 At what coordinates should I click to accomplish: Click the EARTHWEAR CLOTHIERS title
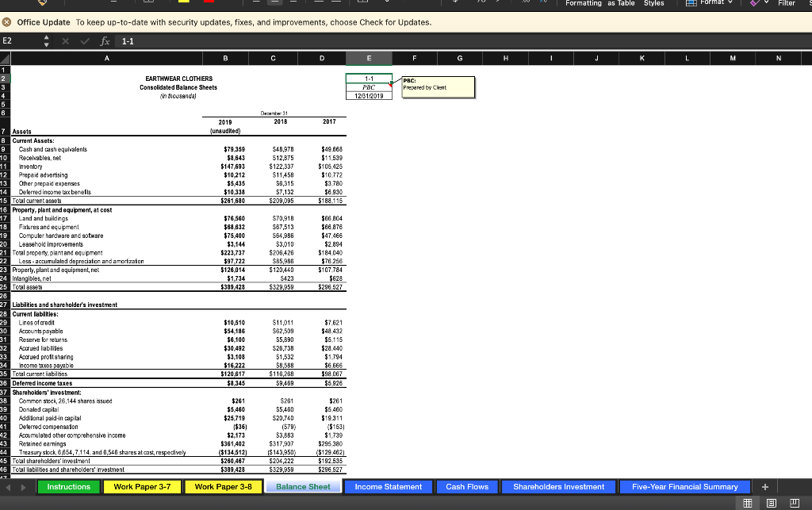click(178, 79)
